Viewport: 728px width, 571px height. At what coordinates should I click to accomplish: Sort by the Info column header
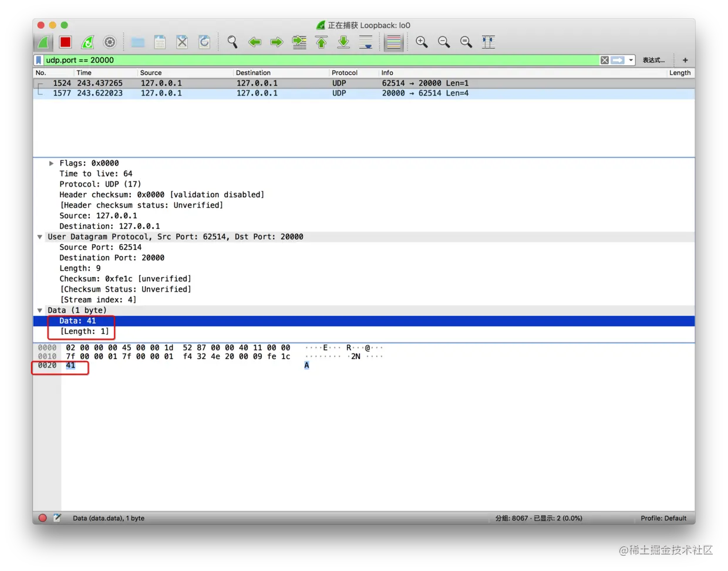coord(523,73)
